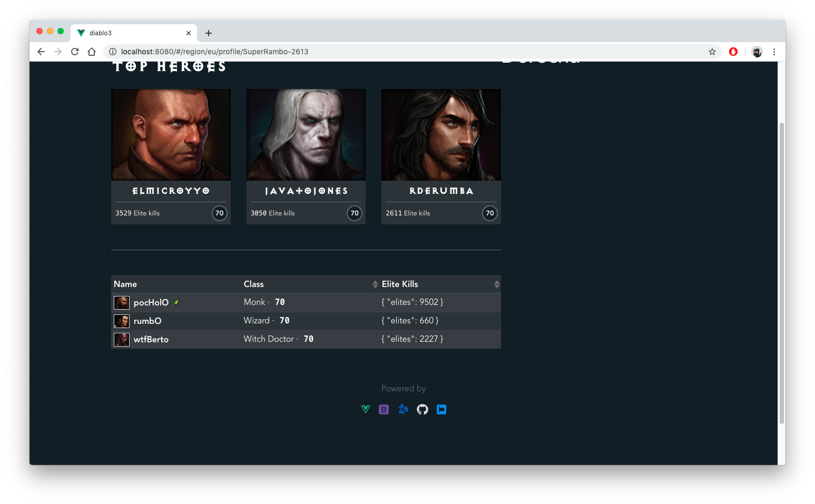The height and width of the screenshot is (504, 815).
Task: Open RDeRumba hero portrait
Action: point(441,135)
